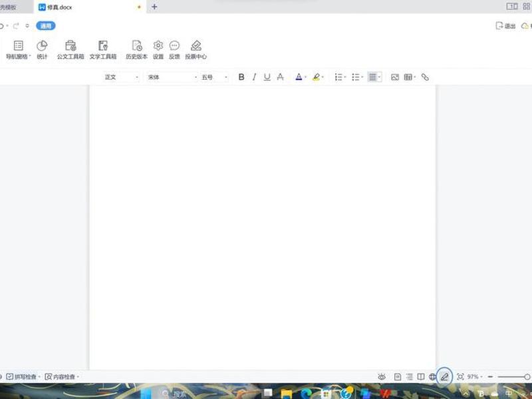532x399 pixels.
Task: Apply the strikethrough A text effect
Action: click(x=280, y=77)
